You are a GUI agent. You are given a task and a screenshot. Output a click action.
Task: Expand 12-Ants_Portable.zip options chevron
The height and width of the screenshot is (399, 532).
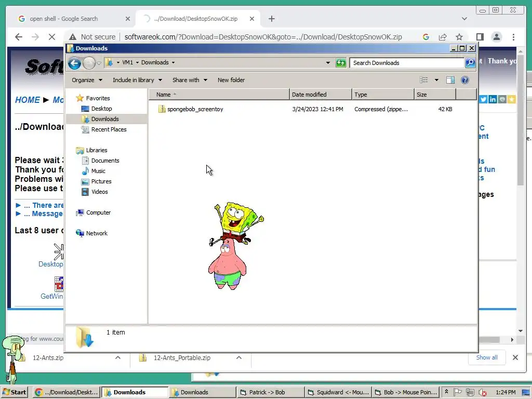(239, 357)
